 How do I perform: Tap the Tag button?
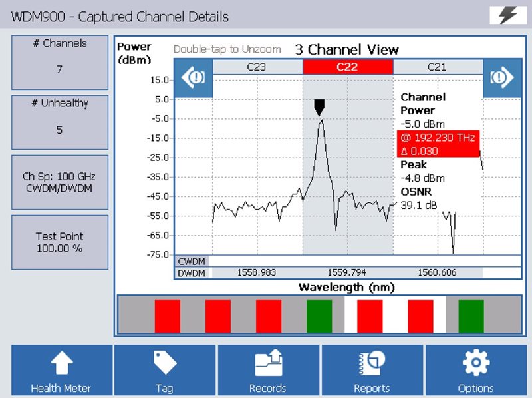[x=166, y=371]
